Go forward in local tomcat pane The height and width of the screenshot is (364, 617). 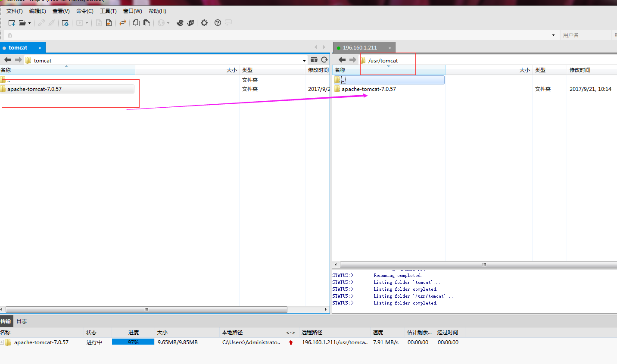(x=18, y=60)
